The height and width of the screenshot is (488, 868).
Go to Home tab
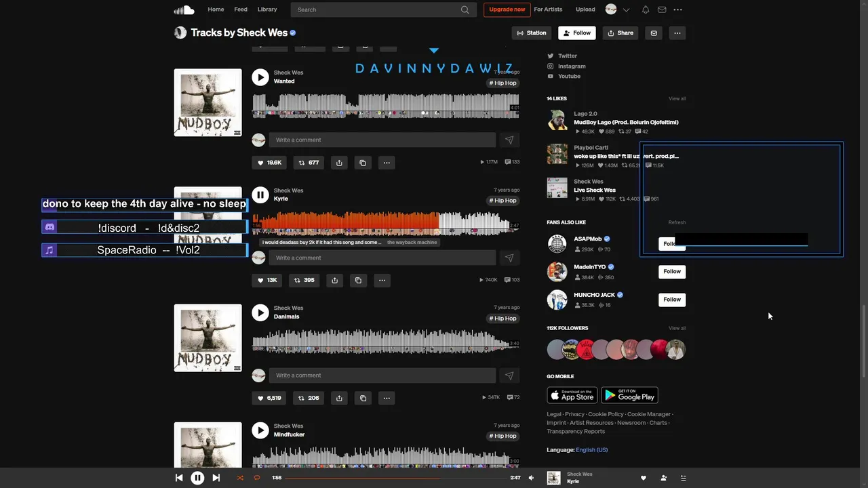pos(216,9)
